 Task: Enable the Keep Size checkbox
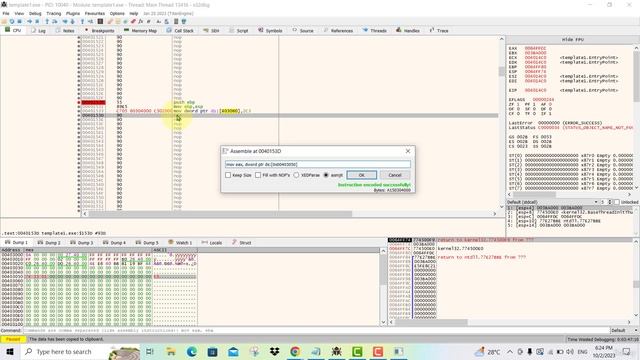pos(228,175)
